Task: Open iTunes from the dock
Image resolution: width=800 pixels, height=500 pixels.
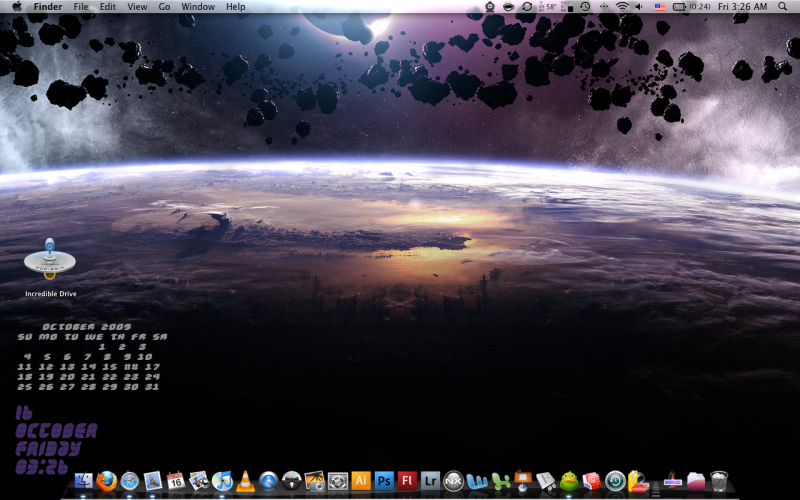Action: tap(222, 482)
